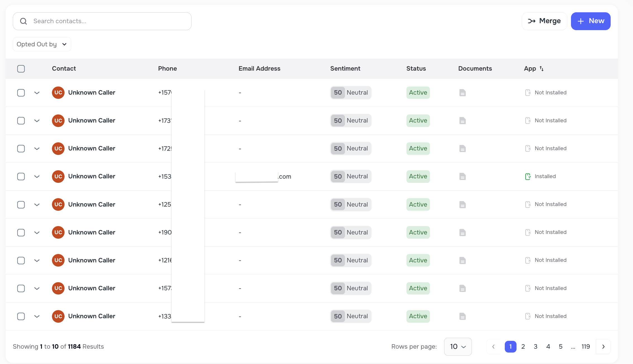
Task: Click the UC avatar on the bottom row
Action: pos(58,316)
